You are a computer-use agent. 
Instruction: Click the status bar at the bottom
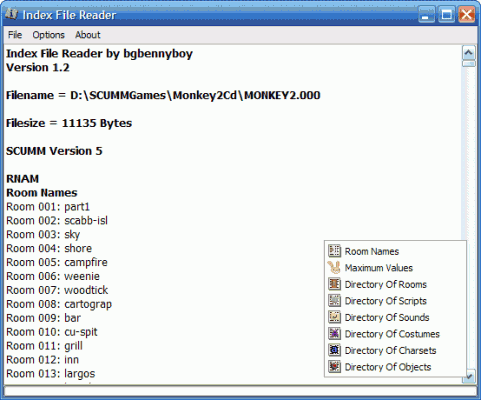point(240,391)
